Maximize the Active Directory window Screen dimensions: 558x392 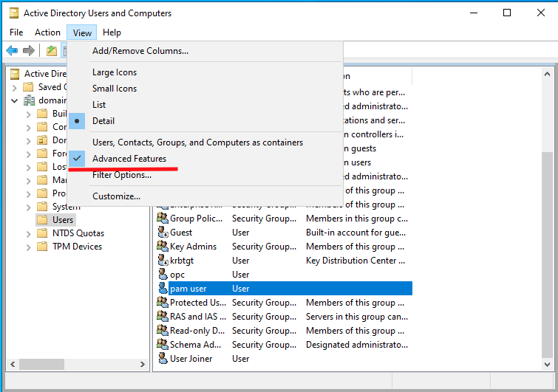click(x=507, y=13)
